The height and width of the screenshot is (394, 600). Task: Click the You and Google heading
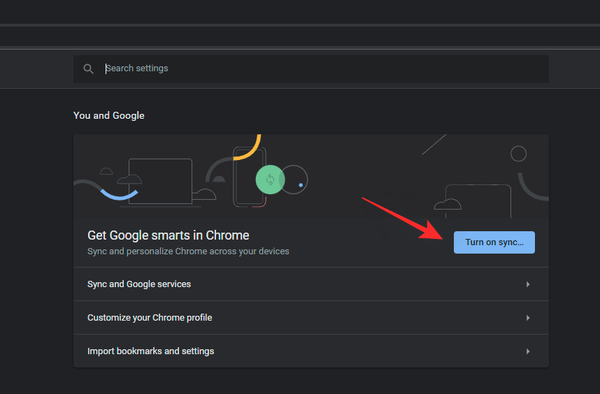tap(109, 116)
